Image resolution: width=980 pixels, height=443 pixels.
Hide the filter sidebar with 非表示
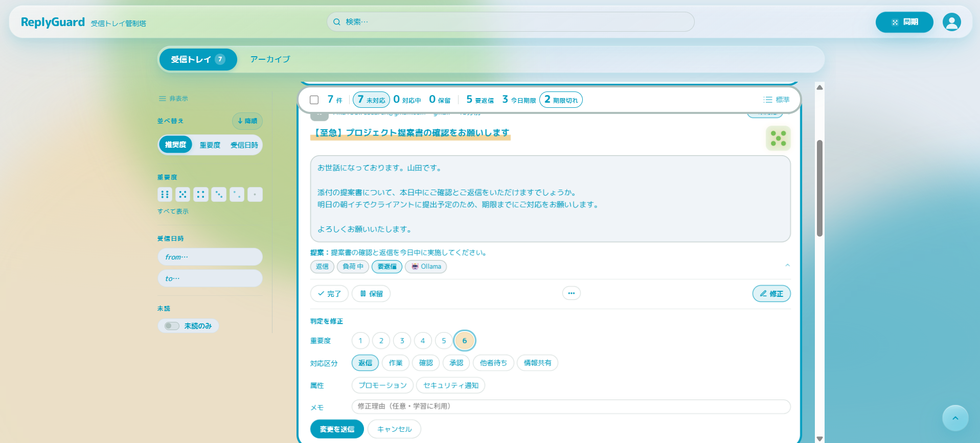tap(173, 99)
